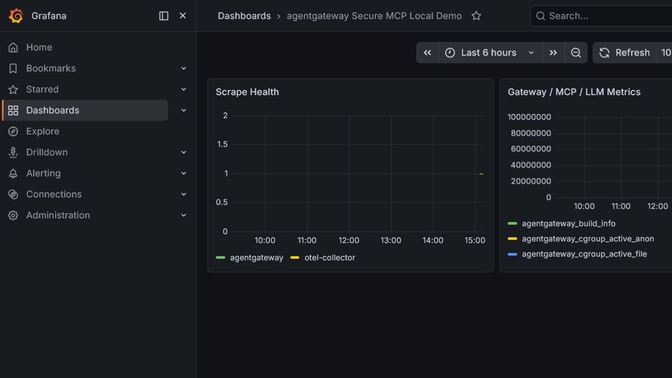Click the clock icon in time picker
This screenshot has width=672, height=378.
450,53
